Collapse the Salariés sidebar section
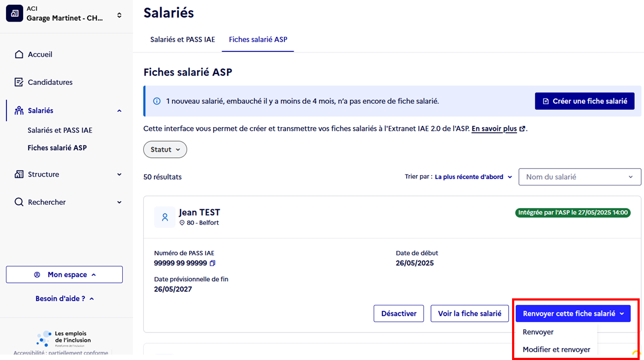Image resolution: width=644 pixels, height=360 pixels. tap(119, 111)
